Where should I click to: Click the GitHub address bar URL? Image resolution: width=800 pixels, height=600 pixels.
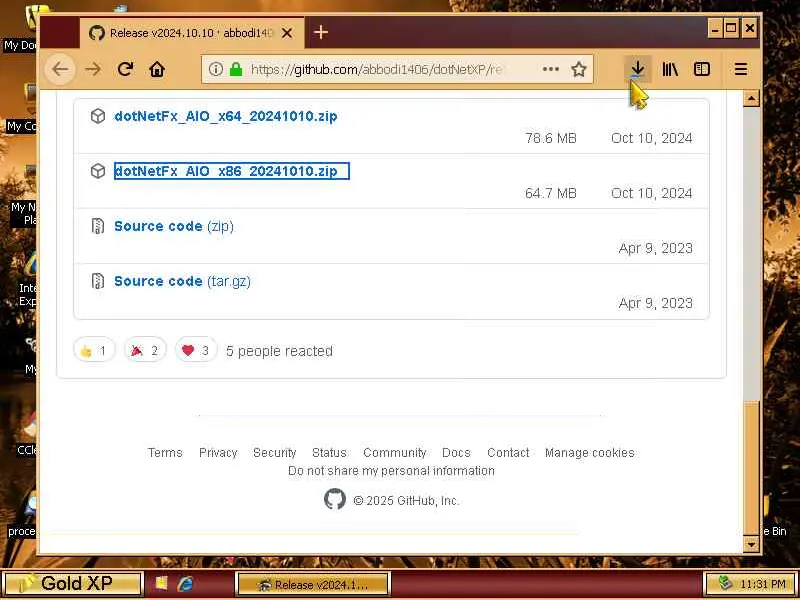[x=378, y=69]
